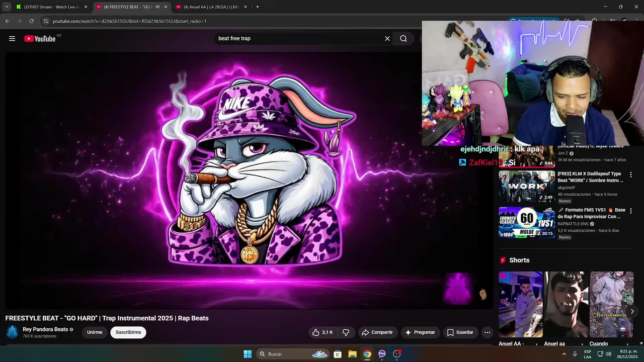Save the video with Guardar

pos(460,332)
